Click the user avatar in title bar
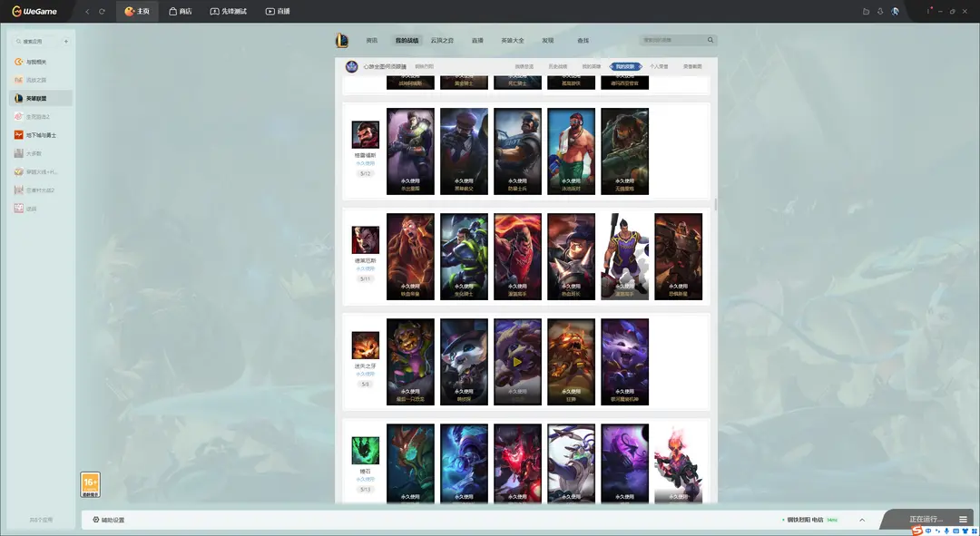Screen dimensions: 980x536 pyautogui.click(x=895, y=11)
